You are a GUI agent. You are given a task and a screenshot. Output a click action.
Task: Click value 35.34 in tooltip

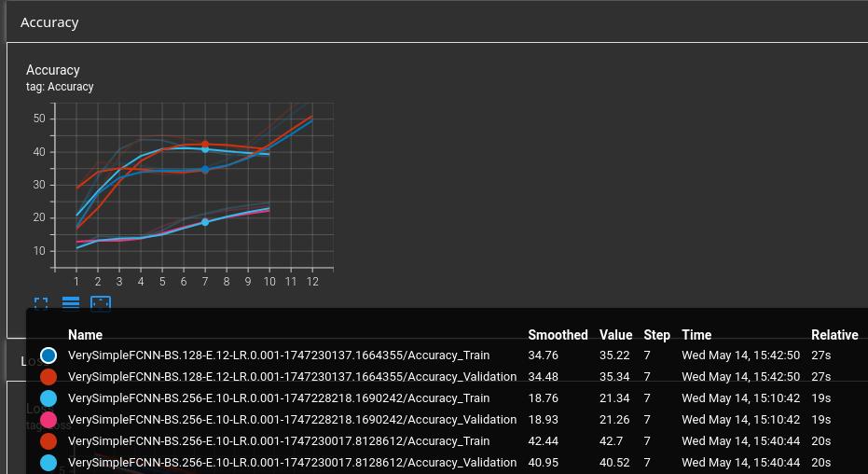tap(614, 377)
